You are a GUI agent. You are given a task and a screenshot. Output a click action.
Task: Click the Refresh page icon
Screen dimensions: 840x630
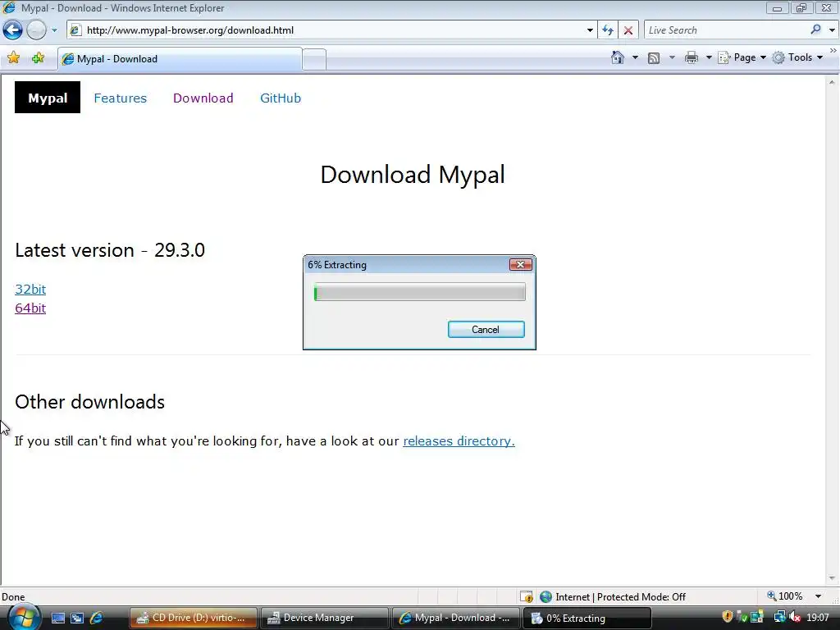(x=608, y=30)
